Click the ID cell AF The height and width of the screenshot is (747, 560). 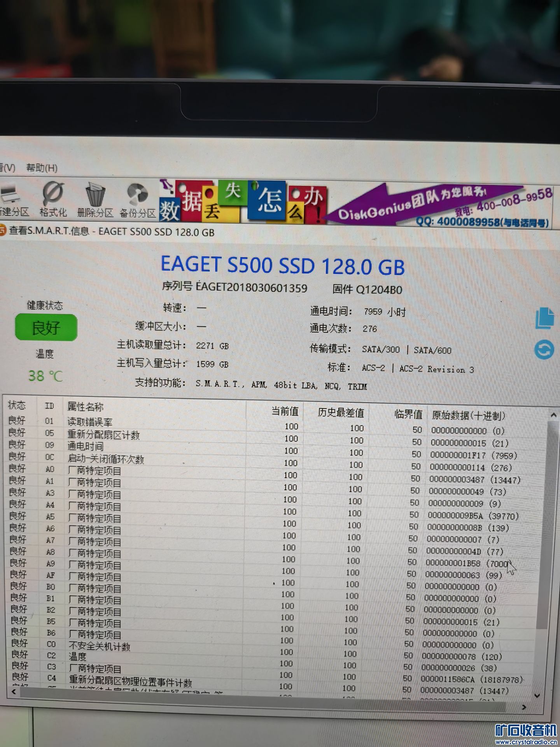tap(51, 575)
